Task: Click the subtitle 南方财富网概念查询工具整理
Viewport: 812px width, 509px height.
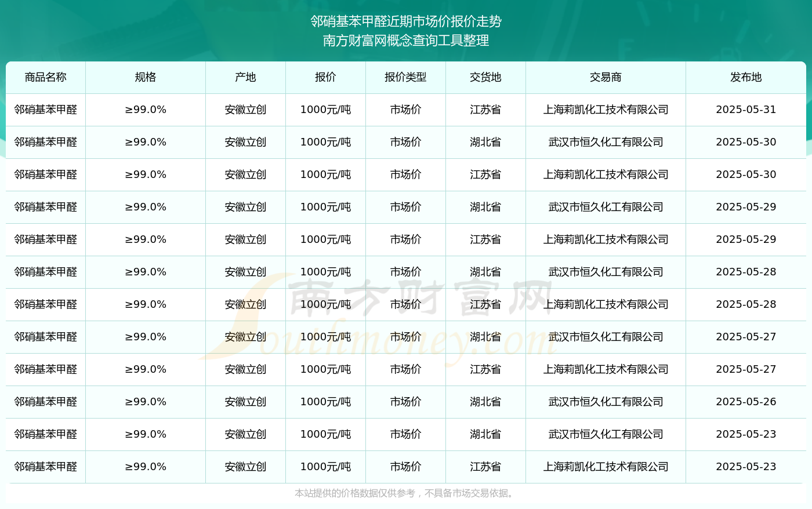Action: click(x=406, y=41)
